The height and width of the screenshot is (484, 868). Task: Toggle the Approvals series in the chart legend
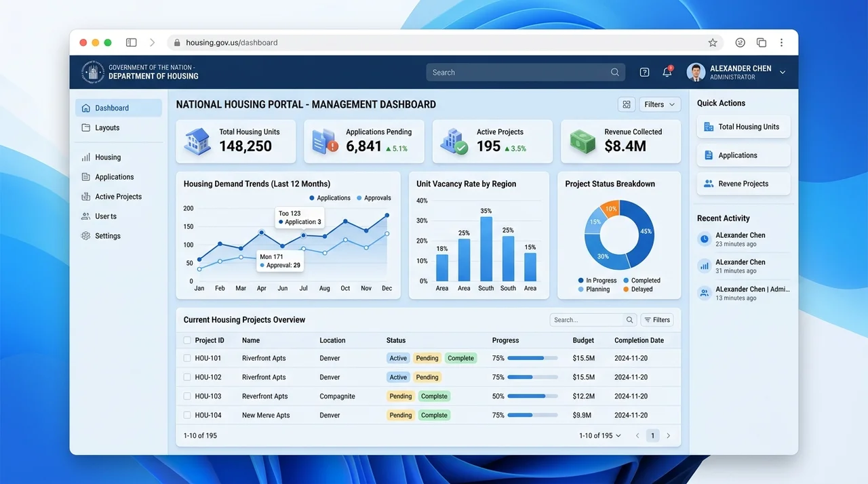point(374,198)
